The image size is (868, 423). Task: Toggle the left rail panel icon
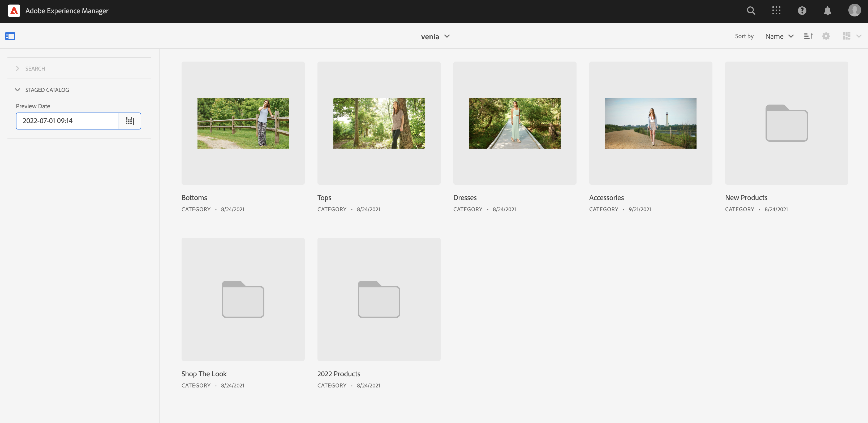(10, 36)
